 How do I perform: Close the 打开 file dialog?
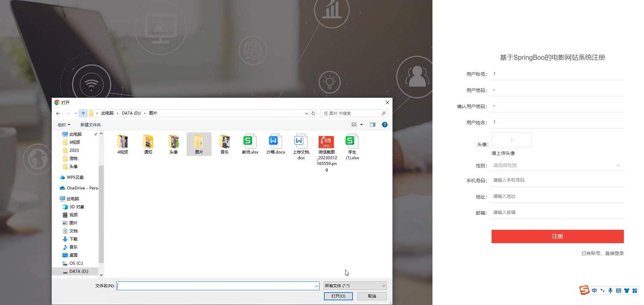(387, 102)
